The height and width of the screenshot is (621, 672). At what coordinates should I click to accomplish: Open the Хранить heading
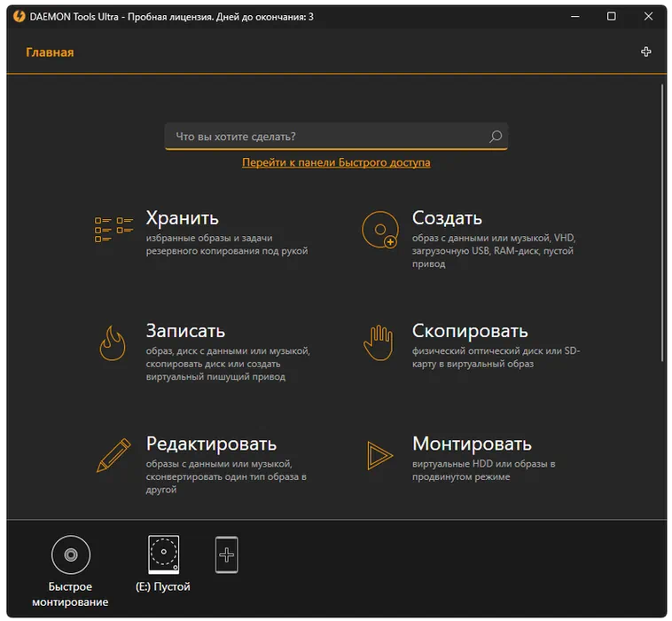(182, 218)
